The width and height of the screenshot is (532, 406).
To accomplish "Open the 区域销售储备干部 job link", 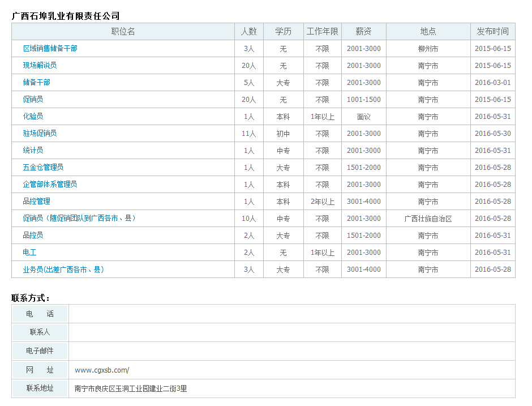I will coord(50,49).
